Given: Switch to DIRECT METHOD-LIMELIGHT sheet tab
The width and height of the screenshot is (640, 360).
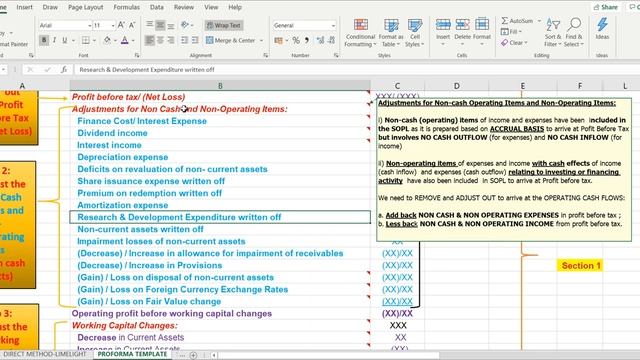Looking at the screenshot, I should click(x=45, y=354).
